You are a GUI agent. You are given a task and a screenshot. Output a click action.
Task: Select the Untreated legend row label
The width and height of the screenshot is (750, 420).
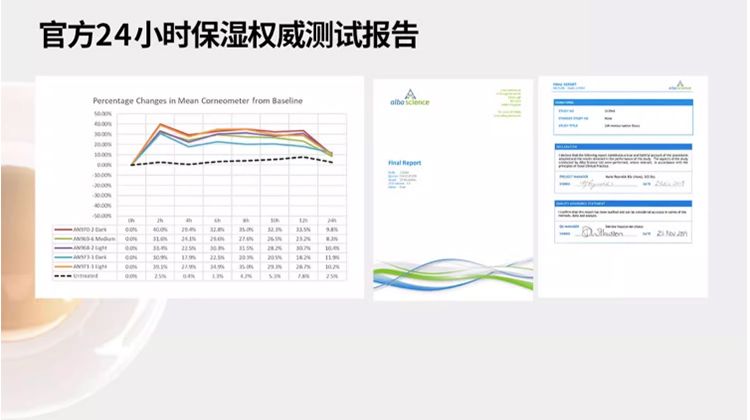tap(86, 276)
